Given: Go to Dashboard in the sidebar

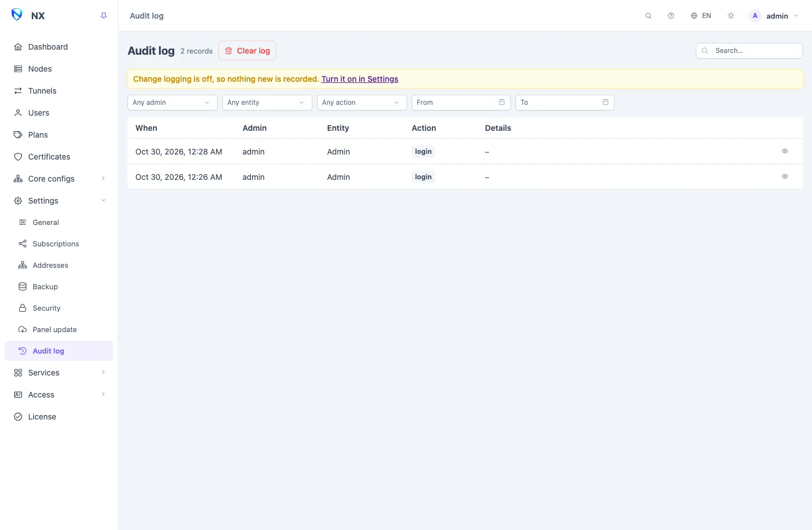Looking at the screenshot, I should tap(59, 47).
